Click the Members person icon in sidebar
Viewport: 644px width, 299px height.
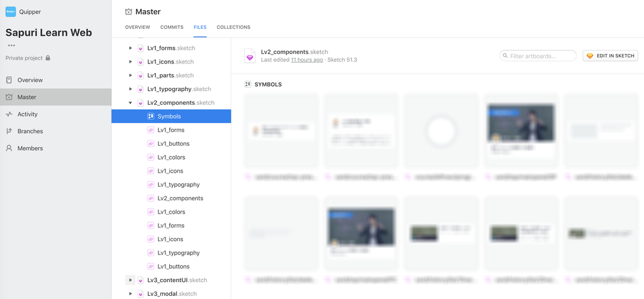pyautogui.click(x=9, y=148)
